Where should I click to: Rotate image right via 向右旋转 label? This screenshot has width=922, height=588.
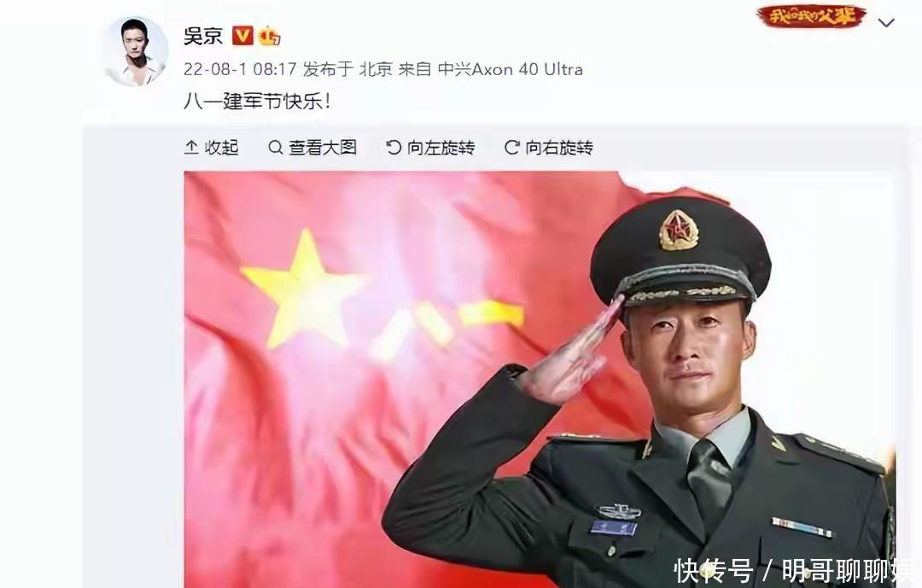[559, 147]
